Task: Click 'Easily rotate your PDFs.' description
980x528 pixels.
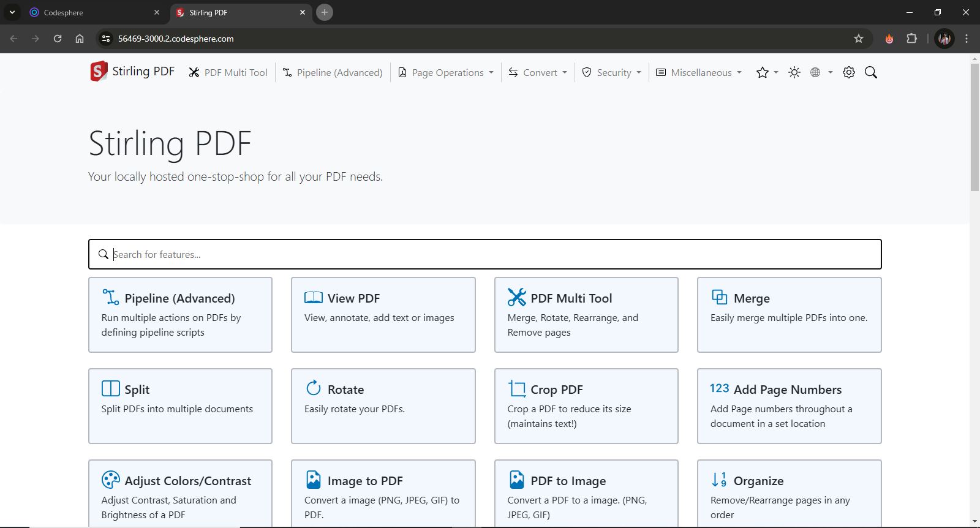Action: [355, 409]
